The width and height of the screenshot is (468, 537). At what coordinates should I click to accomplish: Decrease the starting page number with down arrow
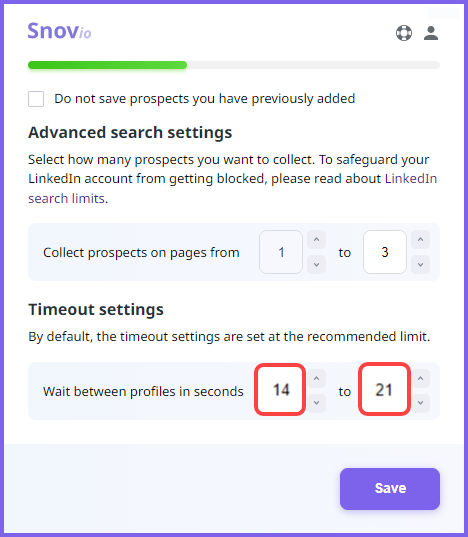click(316, 264)
